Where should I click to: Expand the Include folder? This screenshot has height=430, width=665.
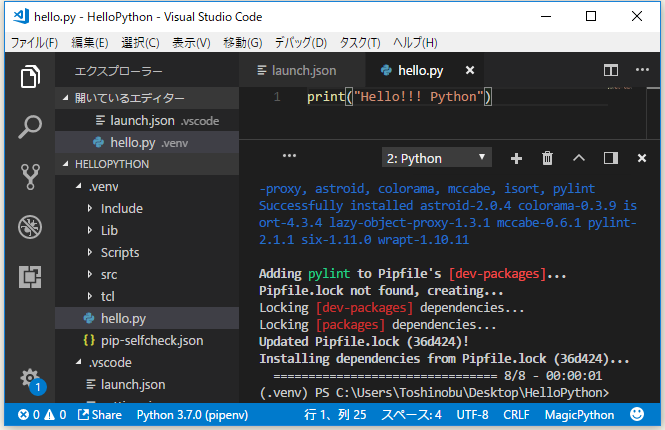pos(147,209)
